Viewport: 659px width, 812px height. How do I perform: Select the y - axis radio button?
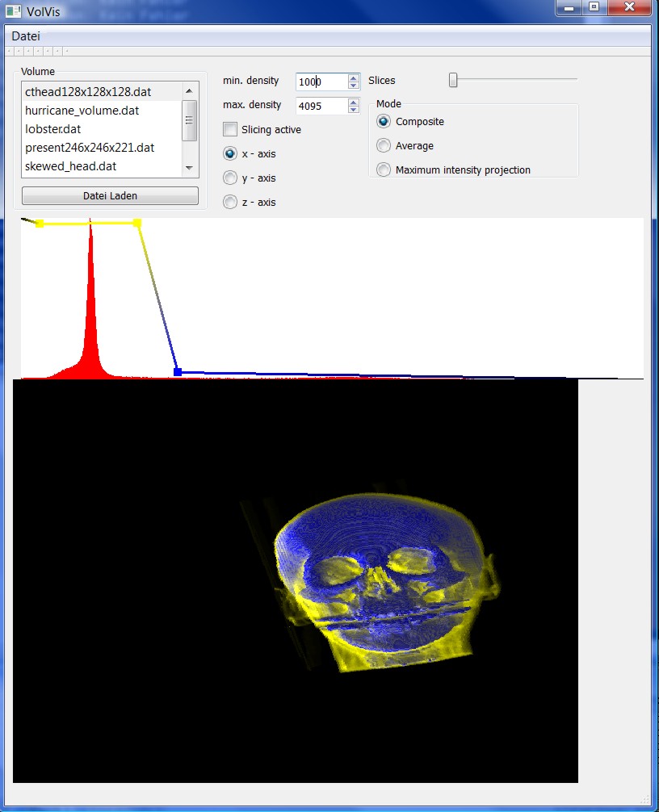click(230, 178)
